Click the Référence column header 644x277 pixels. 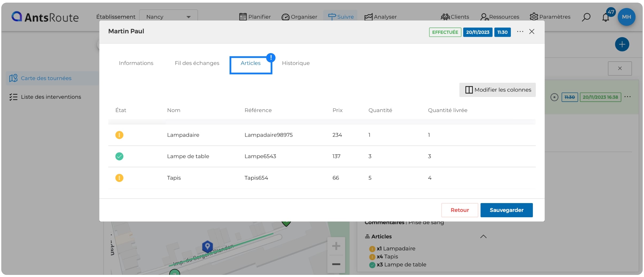pyautogui.click(x=258, y=110)
